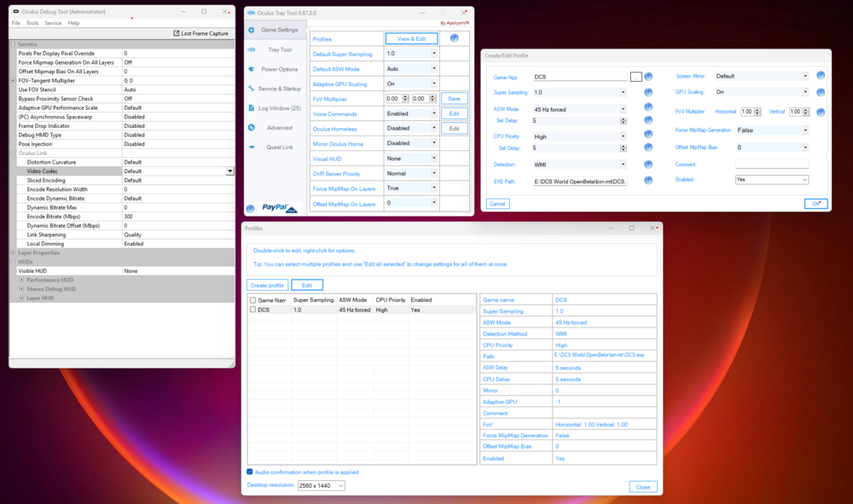Click help icon beside Screen Mirror dropdown

pyautogui.click(x=821, y=76)
